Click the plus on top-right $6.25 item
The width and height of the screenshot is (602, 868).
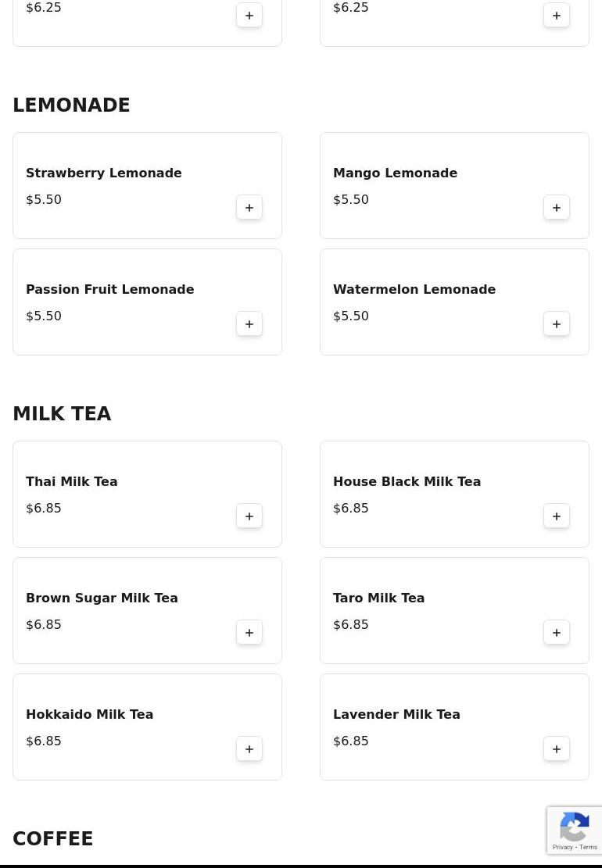[x=557, y=16]
